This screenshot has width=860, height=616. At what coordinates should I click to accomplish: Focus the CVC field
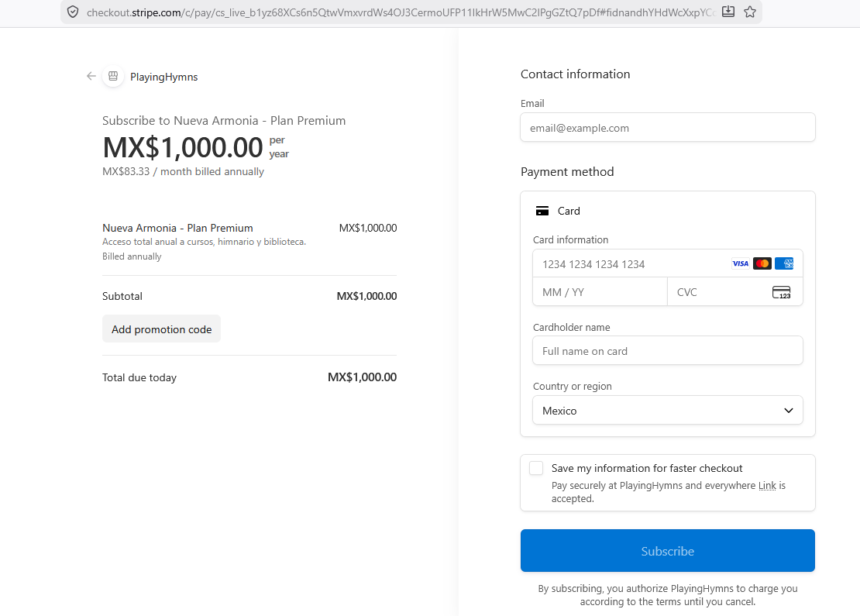coord(735,292)
